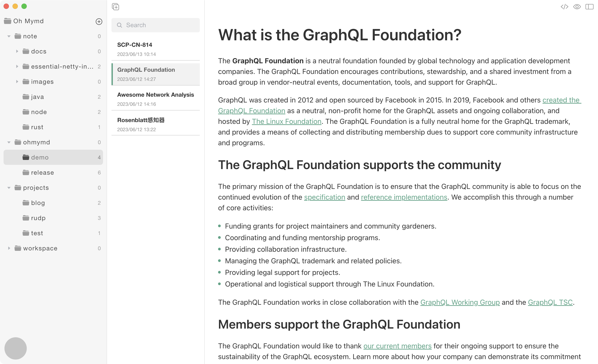Toggle the split sidebar layout icon

click(589, 7)
